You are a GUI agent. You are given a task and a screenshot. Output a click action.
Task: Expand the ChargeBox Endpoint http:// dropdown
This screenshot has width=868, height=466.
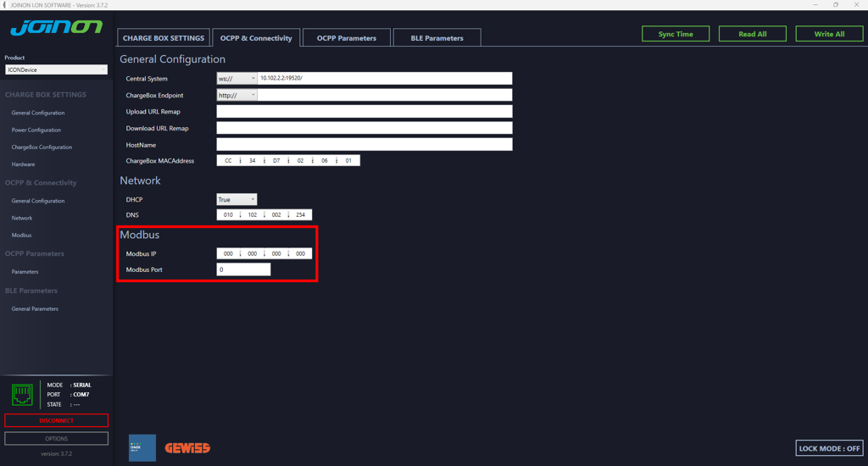[236, 96]
